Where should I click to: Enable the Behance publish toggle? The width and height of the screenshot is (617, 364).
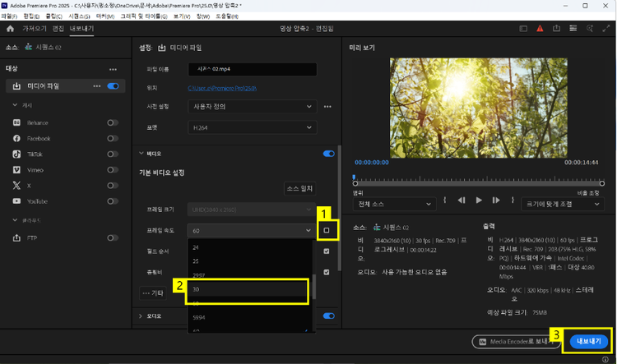click(113, 122)
